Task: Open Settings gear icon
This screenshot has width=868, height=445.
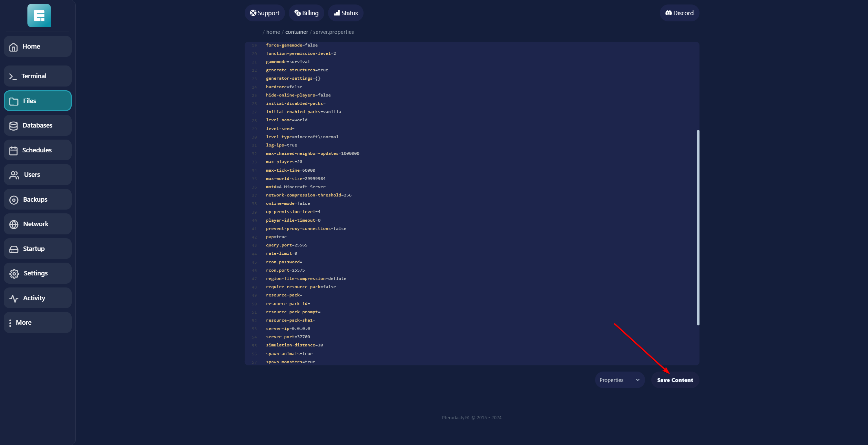Action: point(14,274)
